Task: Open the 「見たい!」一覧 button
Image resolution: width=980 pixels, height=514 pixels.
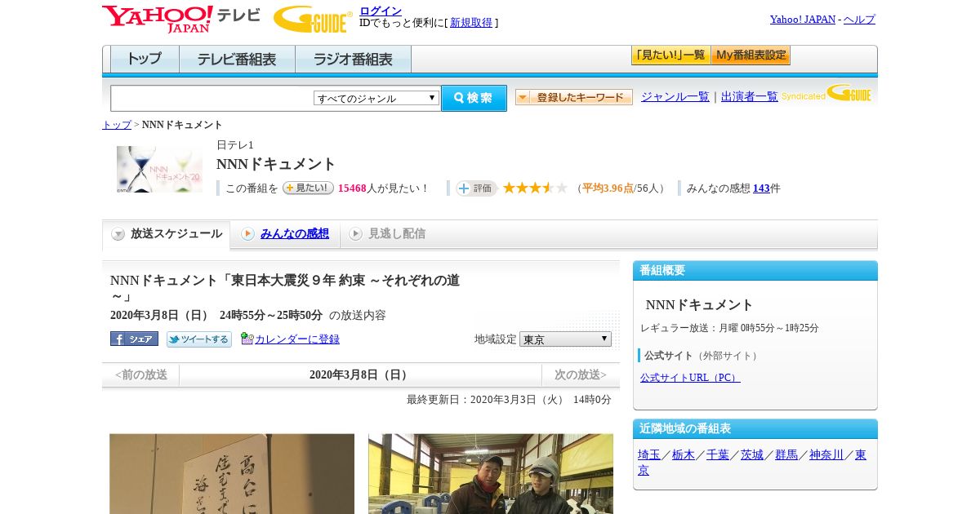Action: 670,55
